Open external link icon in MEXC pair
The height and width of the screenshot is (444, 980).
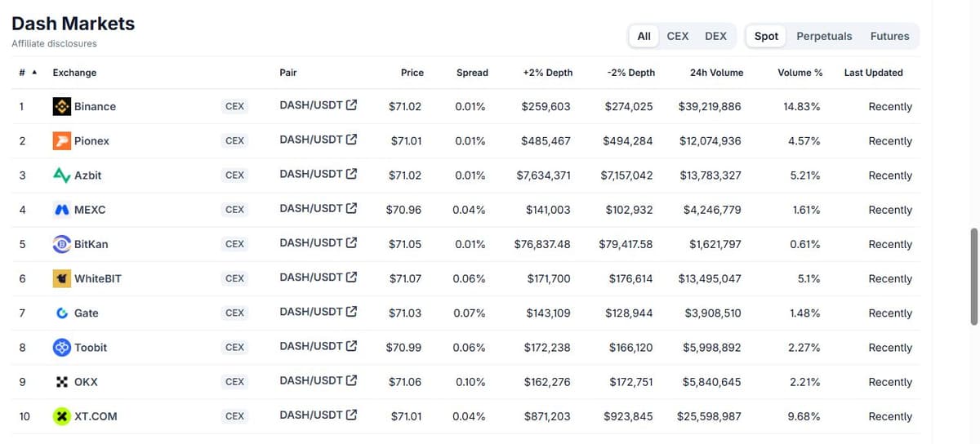coord(352,208)
